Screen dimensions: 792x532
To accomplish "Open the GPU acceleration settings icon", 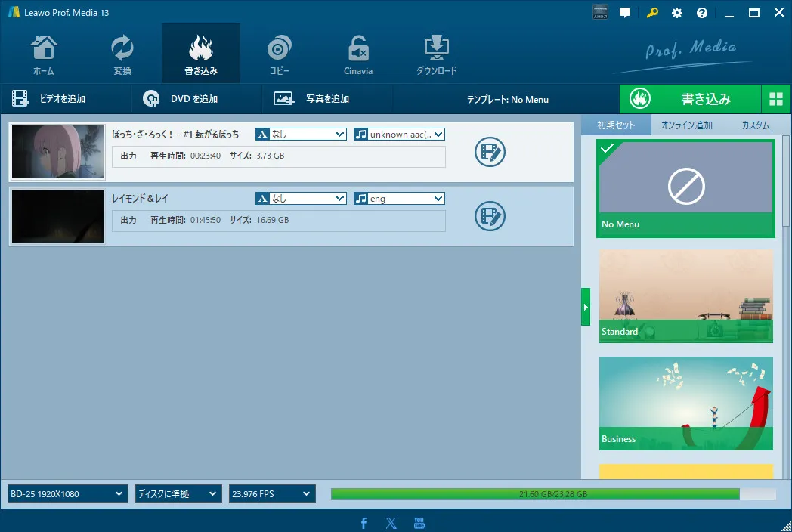I will click(x=600, y=13).
